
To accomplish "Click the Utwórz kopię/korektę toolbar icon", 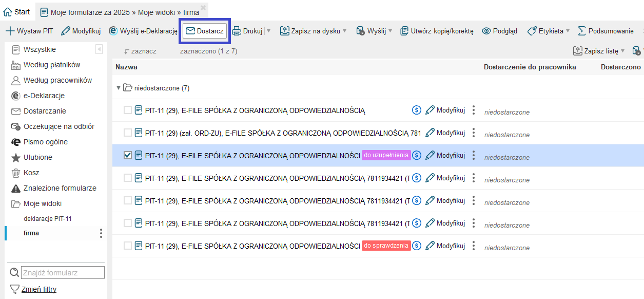I will (x=404, y=31).
